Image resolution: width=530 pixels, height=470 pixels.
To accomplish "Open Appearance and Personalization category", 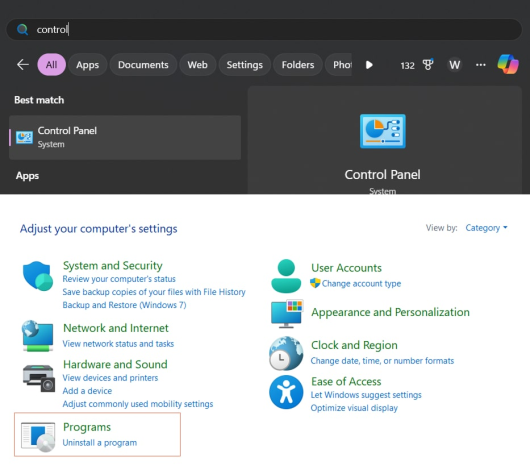I will [x=390, y=312].
